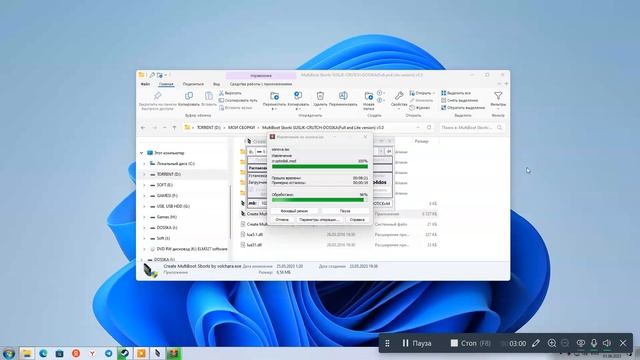Click the Move to (Переместить) folder icon
The image size is (640, 360).
coord(274,96)
